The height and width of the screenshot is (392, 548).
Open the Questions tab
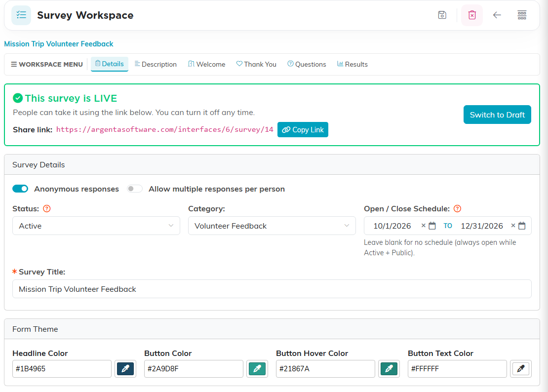click(x=307, y=64)
